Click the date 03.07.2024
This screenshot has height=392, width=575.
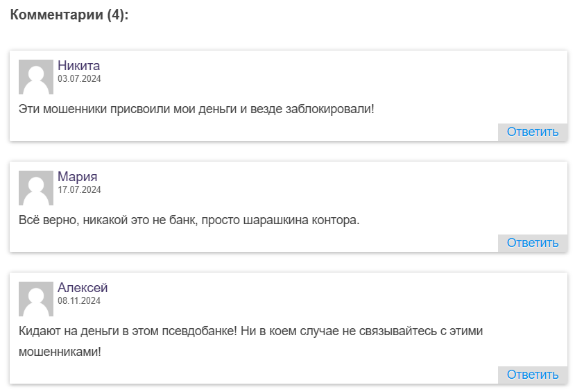tap(79, 79)
